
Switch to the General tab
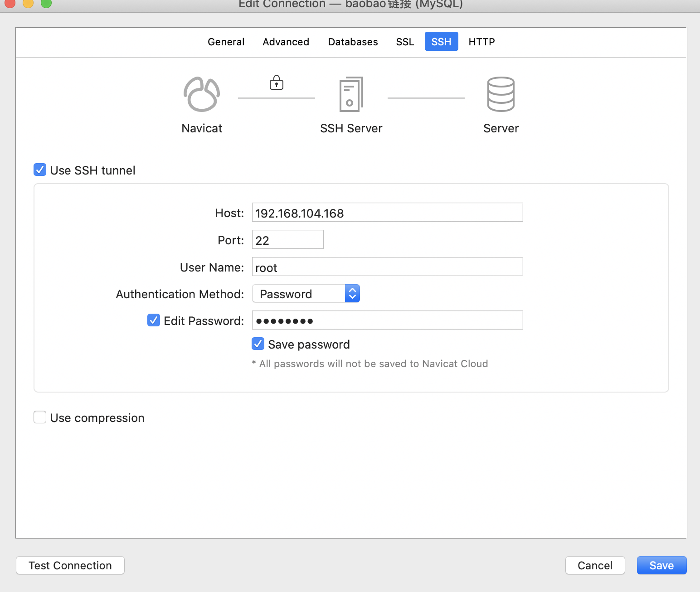click(226, 42)
